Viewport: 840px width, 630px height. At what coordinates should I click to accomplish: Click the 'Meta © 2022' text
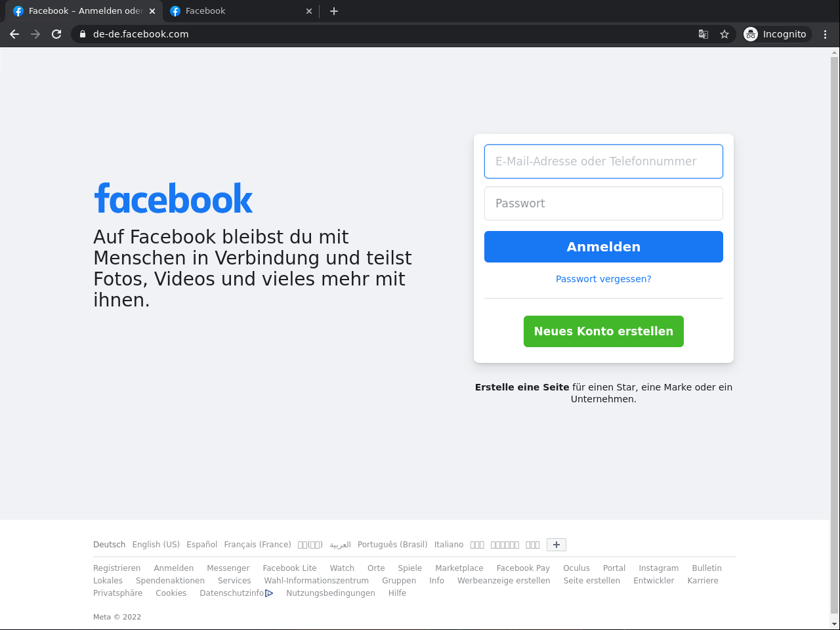(117, 617)
